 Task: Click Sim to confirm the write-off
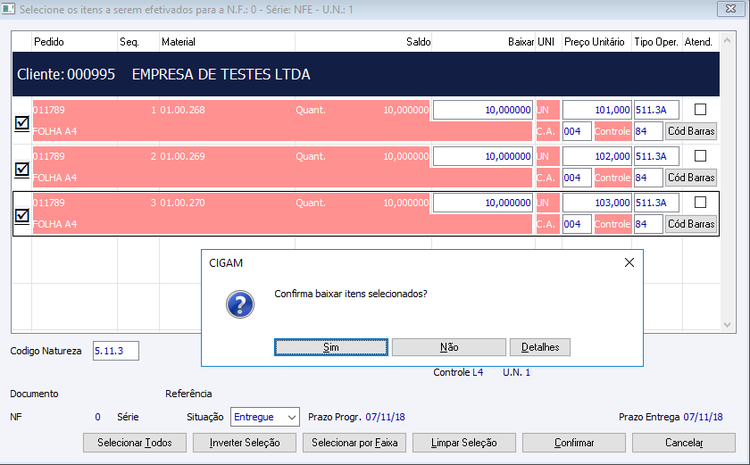331,347
